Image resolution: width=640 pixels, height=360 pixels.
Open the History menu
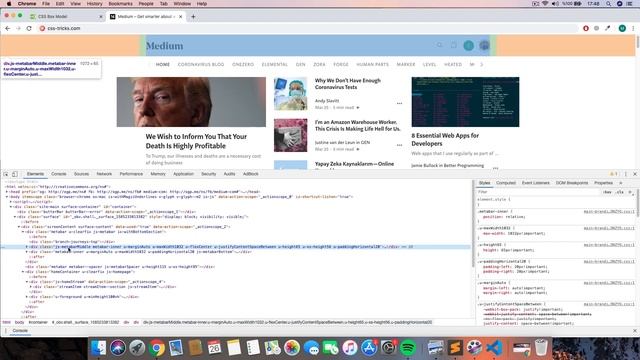tap(94, 4)
